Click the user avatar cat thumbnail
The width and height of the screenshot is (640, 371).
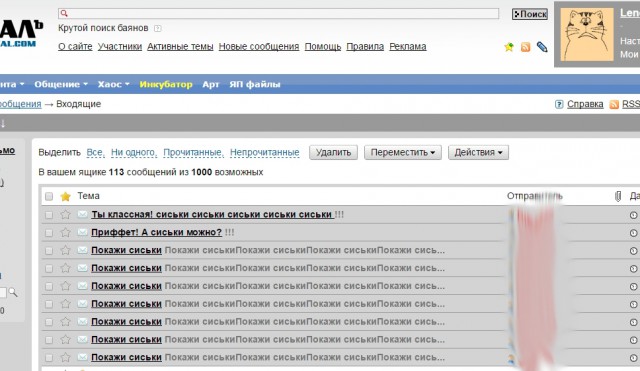pos(587,34)
